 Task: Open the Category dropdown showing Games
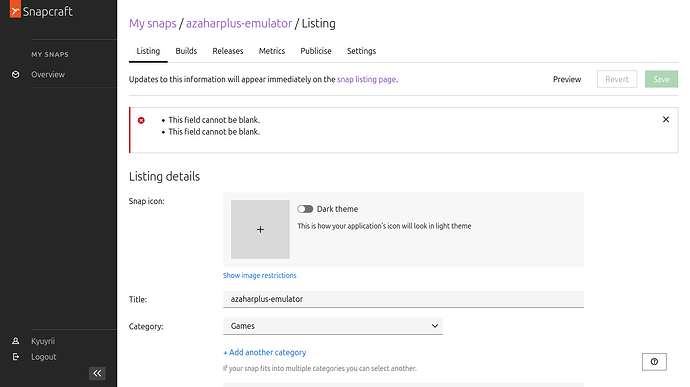point(333,326)
